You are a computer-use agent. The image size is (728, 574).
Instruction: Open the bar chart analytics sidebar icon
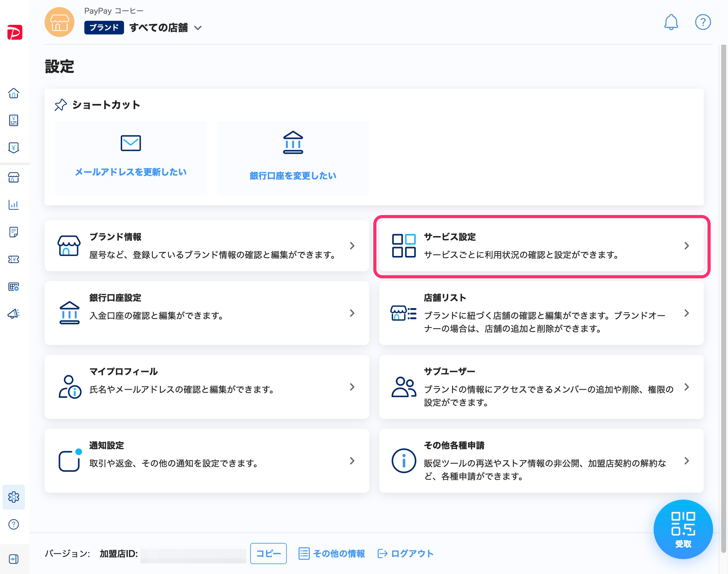click(14, 205)
